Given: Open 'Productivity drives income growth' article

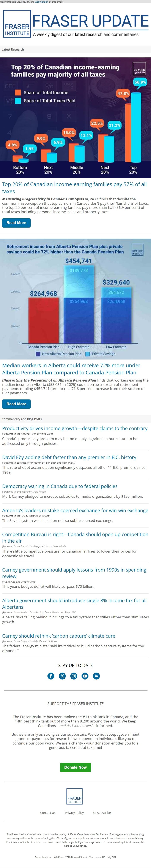Looking at the screenshot, I should (x=75, y=428).
